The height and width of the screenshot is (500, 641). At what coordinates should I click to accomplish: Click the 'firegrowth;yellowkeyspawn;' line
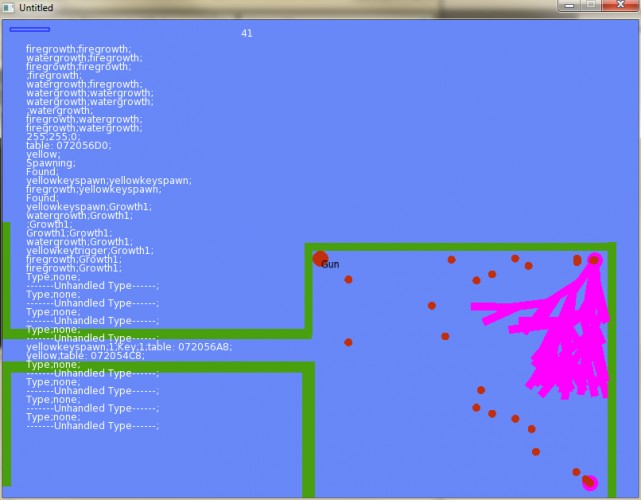click(94, 189)
